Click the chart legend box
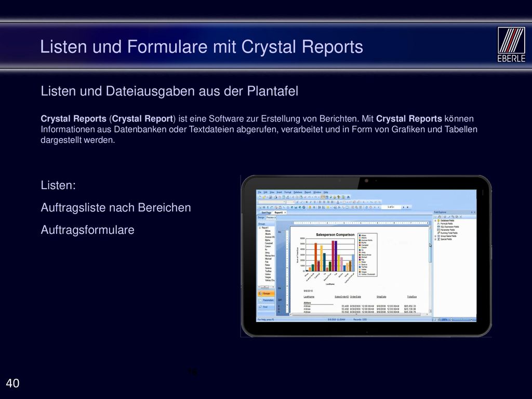532x399 pixels. click(x=367, y=255)
